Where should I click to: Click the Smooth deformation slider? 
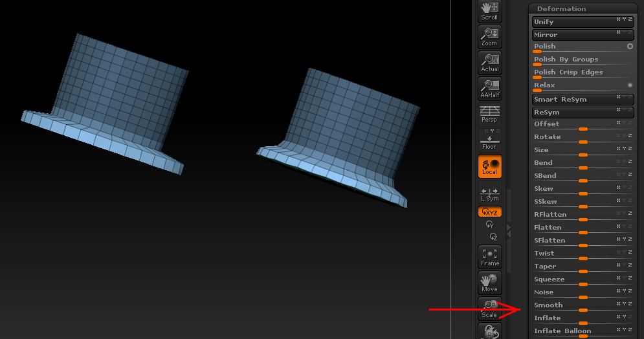click(583, 306)
